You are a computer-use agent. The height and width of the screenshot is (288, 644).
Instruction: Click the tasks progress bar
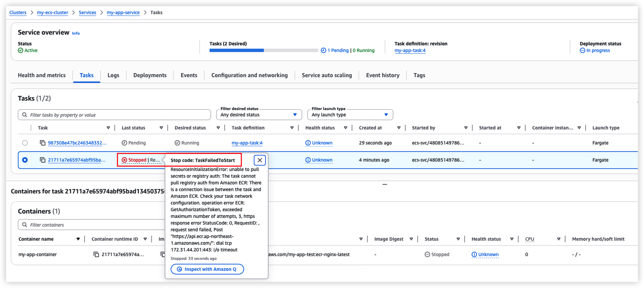tap(264, 50)
